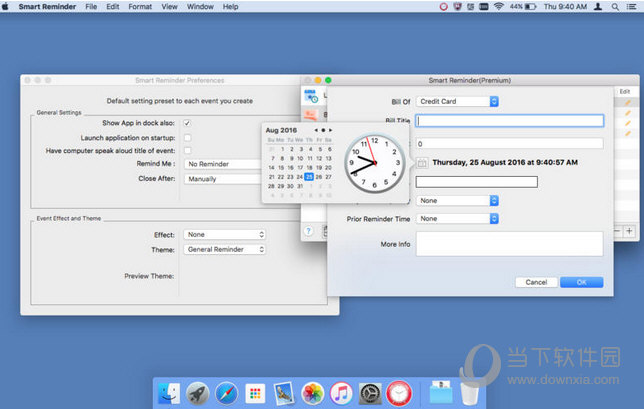
Task: Open iTunes from the dock
Action: (x=341, y=393)
